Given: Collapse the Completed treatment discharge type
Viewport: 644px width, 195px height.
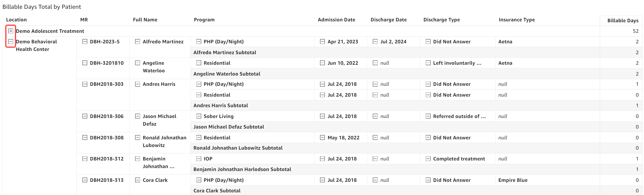Looking at the screenshot, I should 428,159.
